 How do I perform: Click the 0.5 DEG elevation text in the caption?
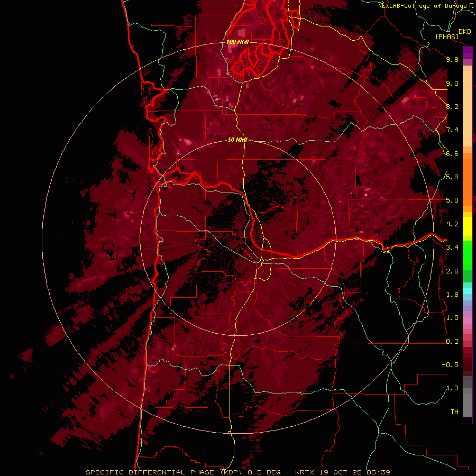pyautogui.click(x=264, y=472)
